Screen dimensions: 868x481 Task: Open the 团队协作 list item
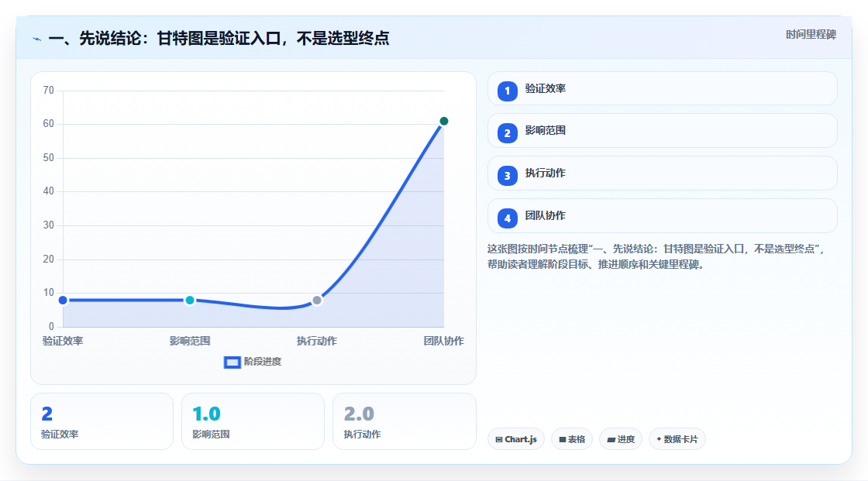click(662, 216)
